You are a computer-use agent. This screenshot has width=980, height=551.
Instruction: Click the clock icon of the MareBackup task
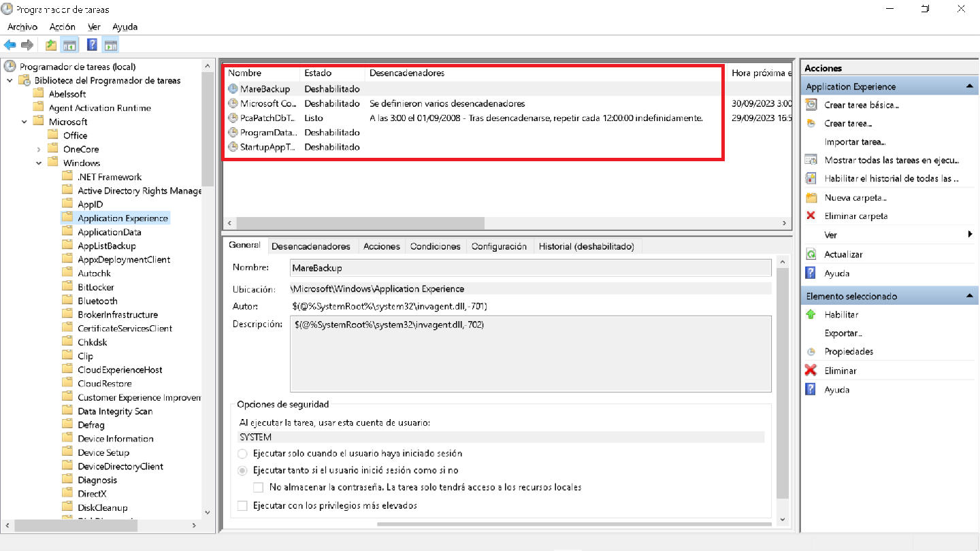click(233, 88)
